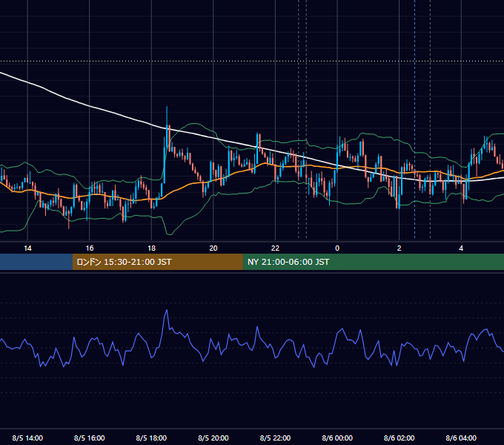Click the 8/5 14:00 date label

pyautogui.click(x=27, y=438)
